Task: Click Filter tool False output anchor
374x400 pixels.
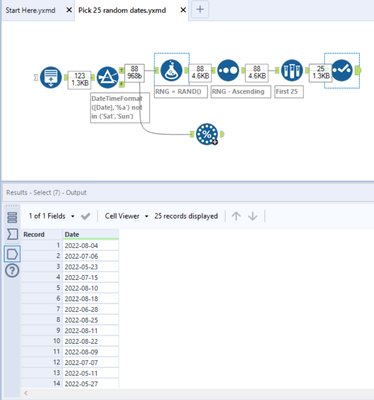Action: click(x=122, y=84)
